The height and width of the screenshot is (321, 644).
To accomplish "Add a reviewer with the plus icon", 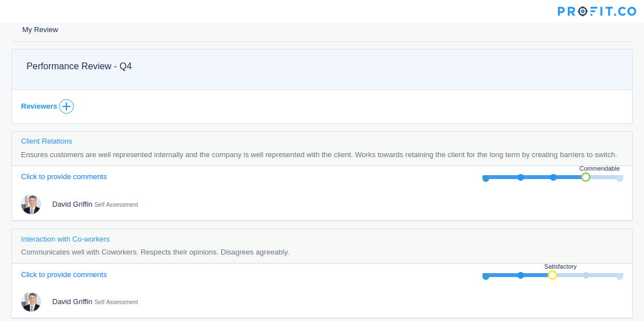I will coord(66,106).
